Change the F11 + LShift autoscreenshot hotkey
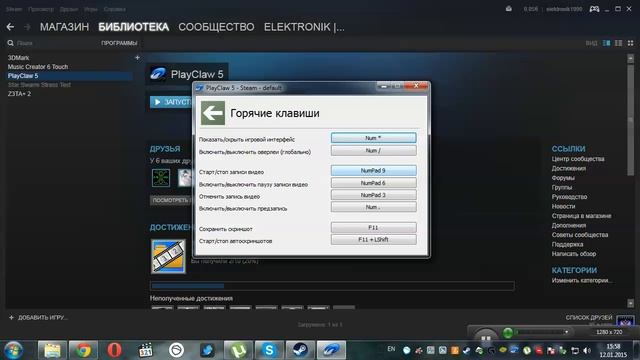This screenshot has height=360, width=640. [x=373, y=240]
